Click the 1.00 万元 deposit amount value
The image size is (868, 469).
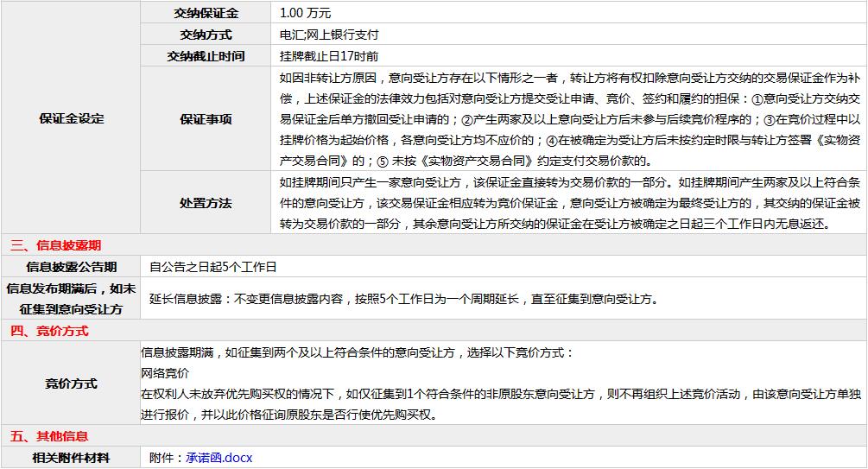pos(306,14)
